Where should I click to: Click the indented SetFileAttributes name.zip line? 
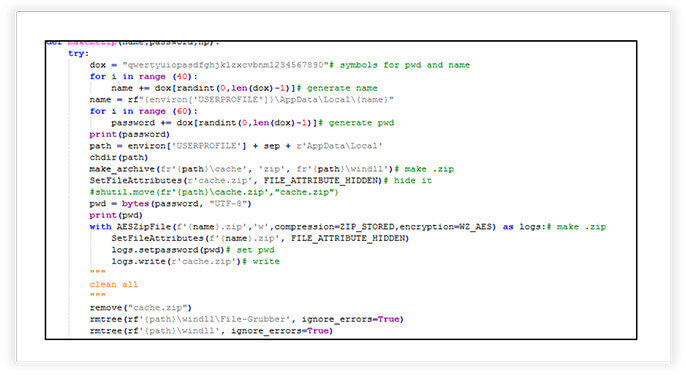pos(260,238)
